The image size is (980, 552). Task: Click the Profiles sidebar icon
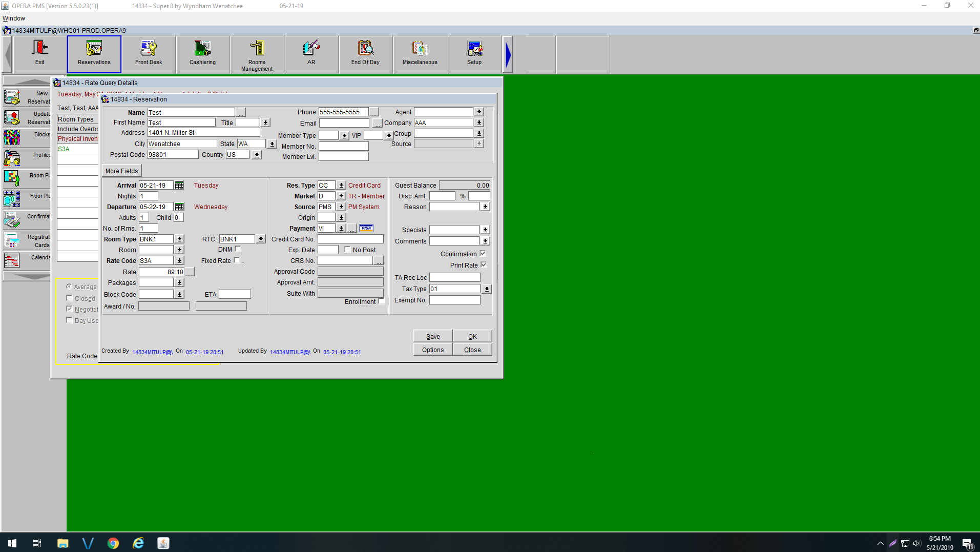coord(12,157)
